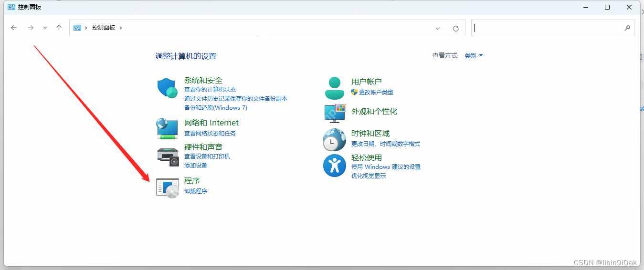Screen dimensions: 644x270
Task: Open the User Accounts person icon
Action: pos(335,88)
